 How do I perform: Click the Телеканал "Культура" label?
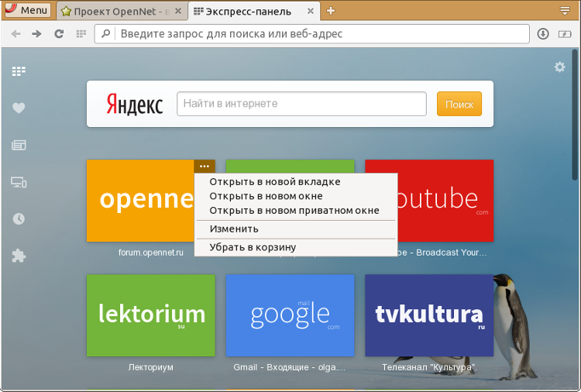(429, 367)
